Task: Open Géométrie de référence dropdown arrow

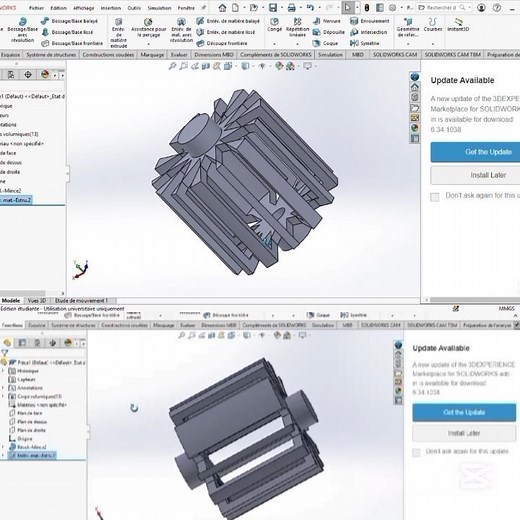Action: click(x=408, y=44)
